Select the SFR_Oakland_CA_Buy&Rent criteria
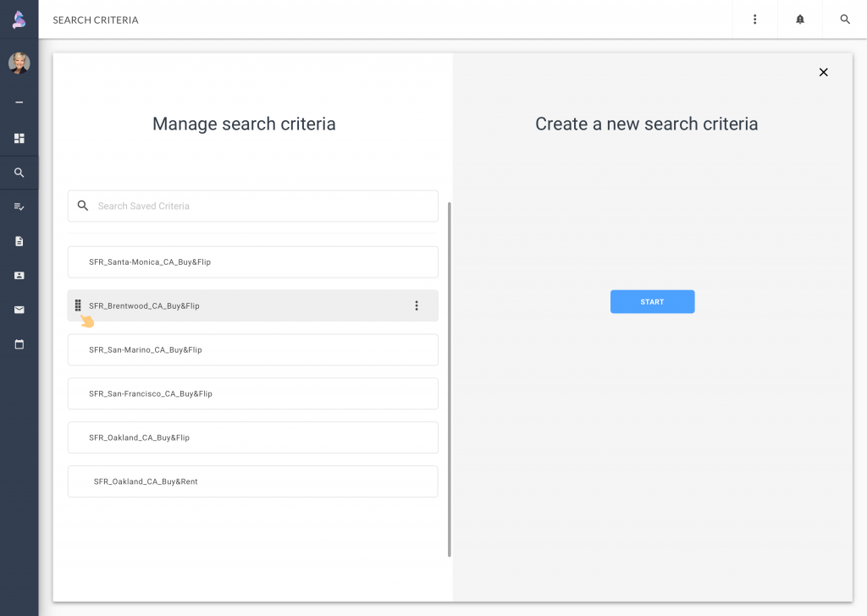 [252, 481]
